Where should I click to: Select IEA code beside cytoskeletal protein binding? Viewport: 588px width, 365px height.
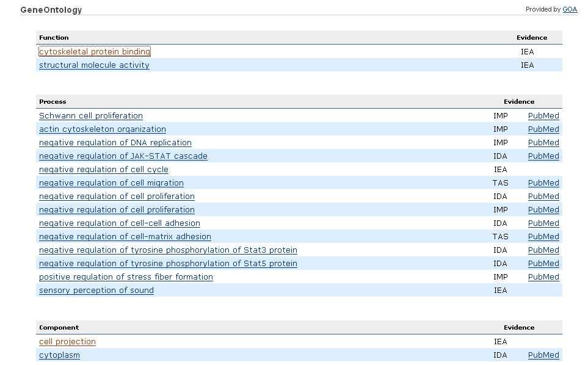(528, 52)
